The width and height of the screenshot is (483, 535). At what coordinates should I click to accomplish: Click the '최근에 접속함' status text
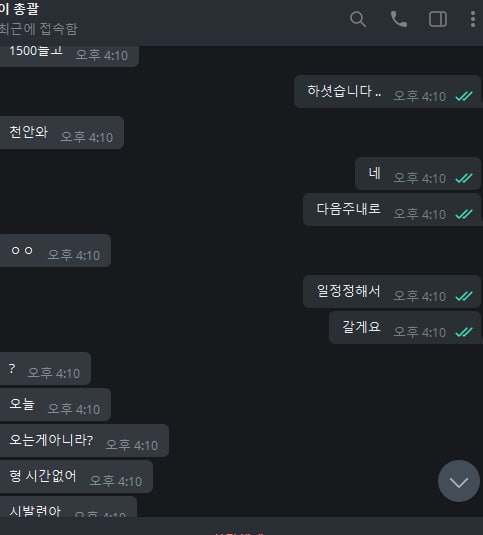[x=39, y=29]
